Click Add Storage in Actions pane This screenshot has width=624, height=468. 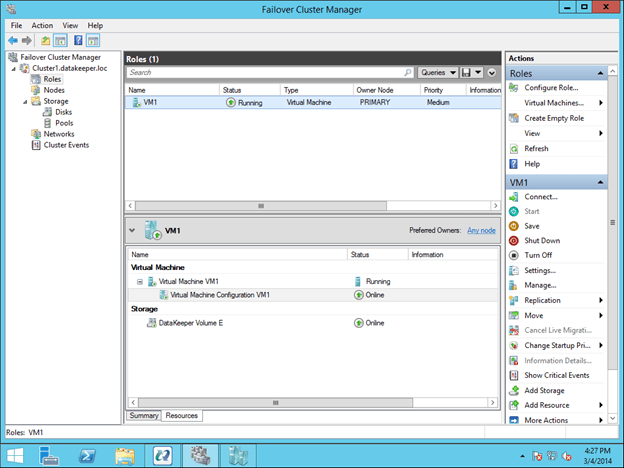pos(546,390)
